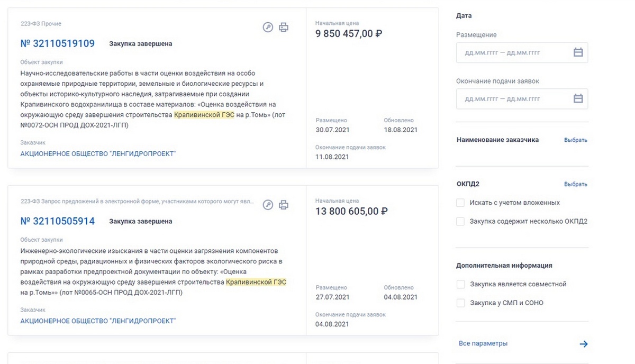
Task: Focus the Окончание подачи заявок date field
Action: 522,99
